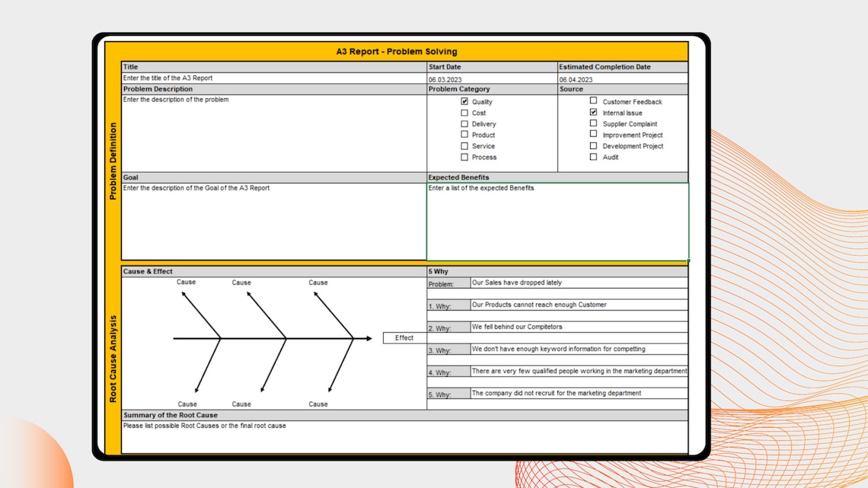Uncheck the Quality problem category

464,101
